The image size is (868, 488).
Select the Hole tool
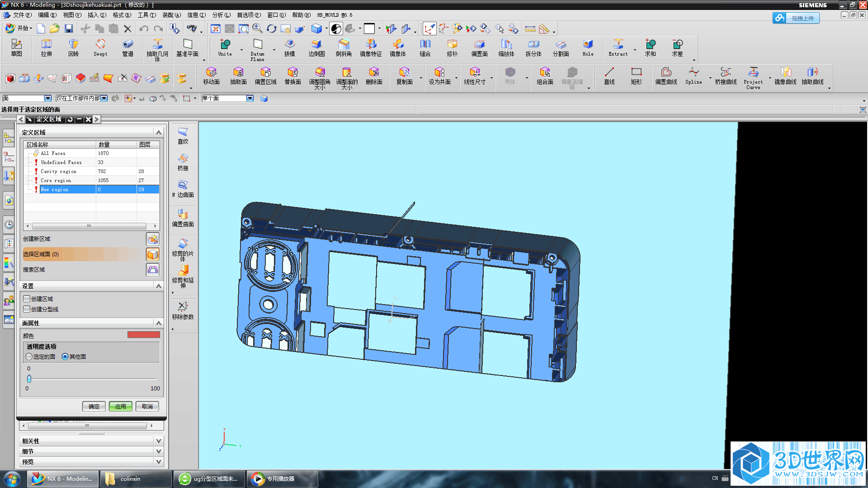pos(588,47)
